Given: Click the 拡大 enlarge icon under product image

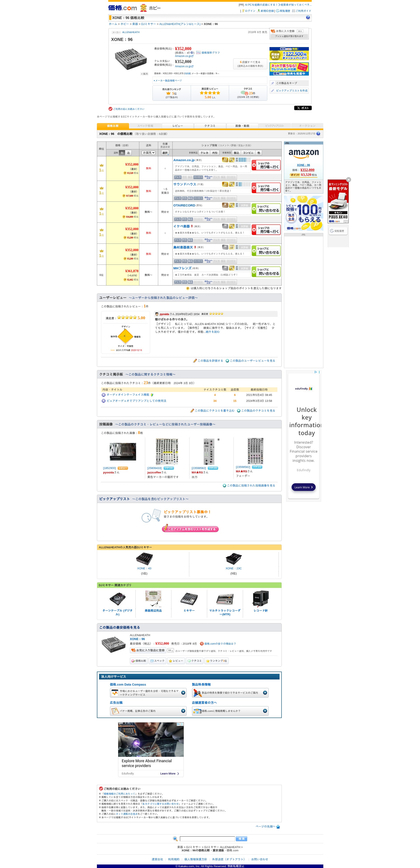Looking at the screenshot, I should pos(144,74).
